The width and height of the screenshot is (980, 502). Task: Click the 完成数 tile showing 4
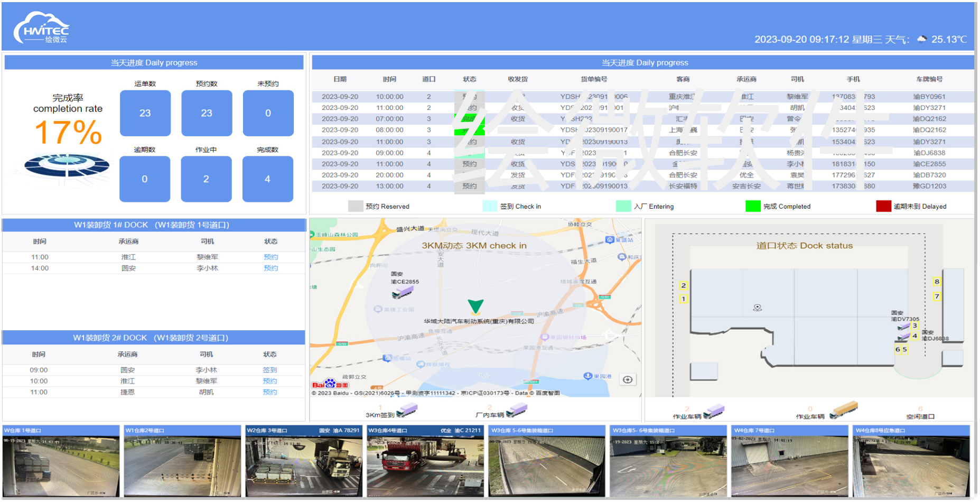[267, 179]
